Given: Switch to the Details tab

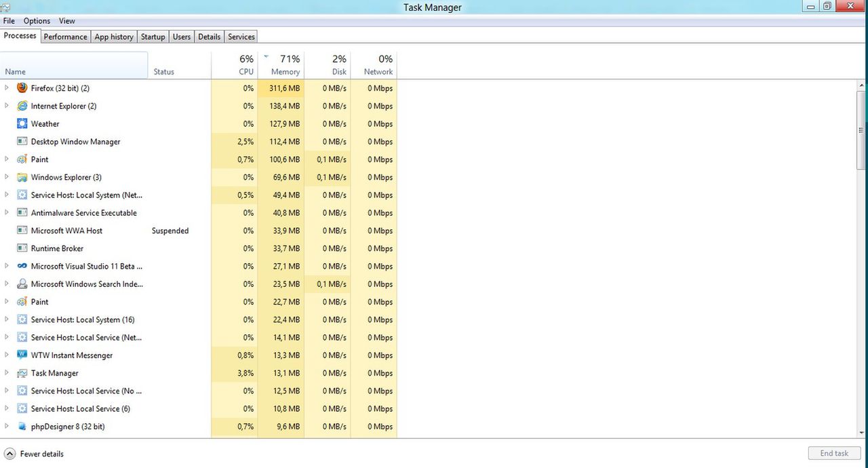Looking at the screenshot, I should click(x=209, y=37).
